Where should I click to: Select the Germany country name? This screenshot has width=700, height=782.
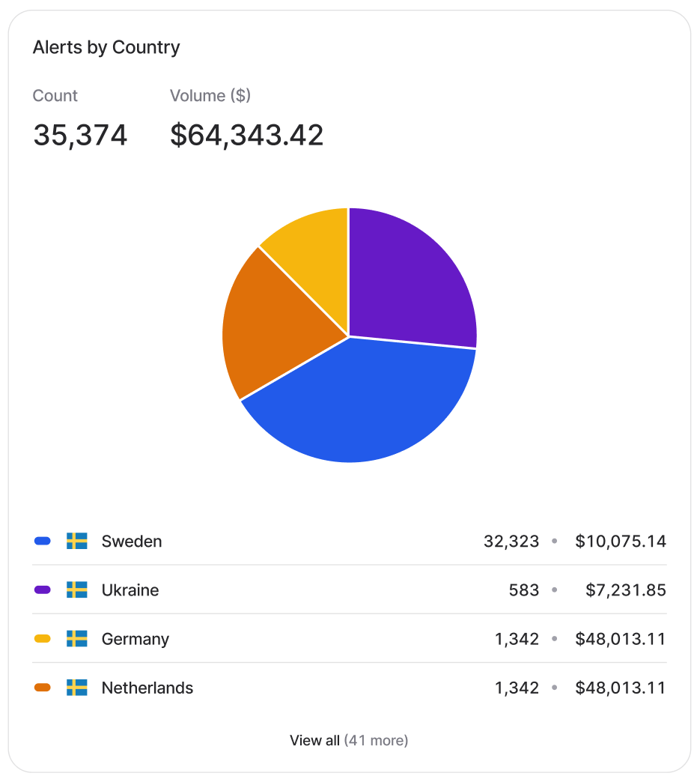pyautogui.click(x=136, y=639)
